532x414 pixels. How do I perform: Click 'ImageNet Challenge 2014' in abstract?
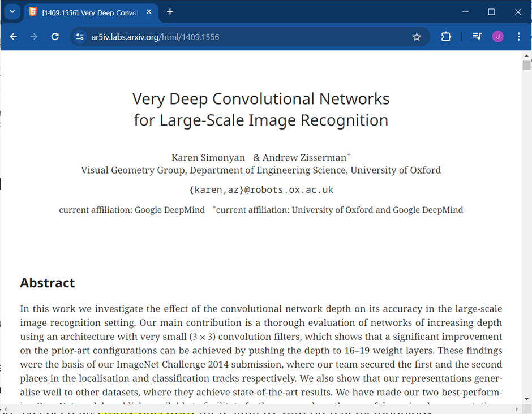pyautogui.click(x=173, y=364)
